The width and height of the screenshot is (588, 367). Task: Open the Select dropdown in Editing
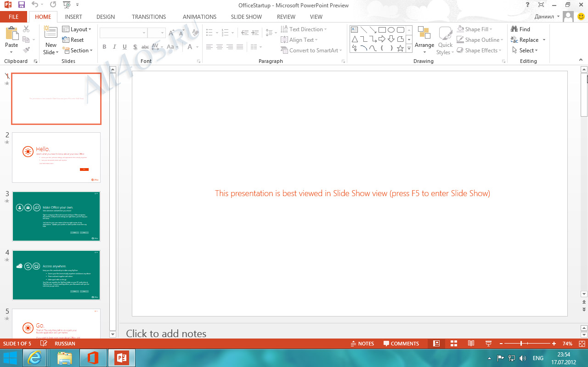tap(524, 51)
